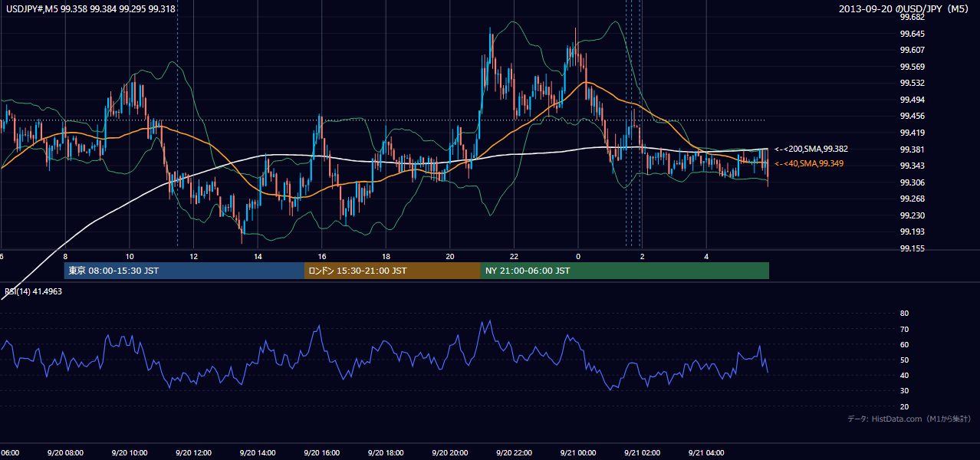Click the bottom timestamp 9/20 20:00
This screenshot has height=460, width=980.
(450, 453)
